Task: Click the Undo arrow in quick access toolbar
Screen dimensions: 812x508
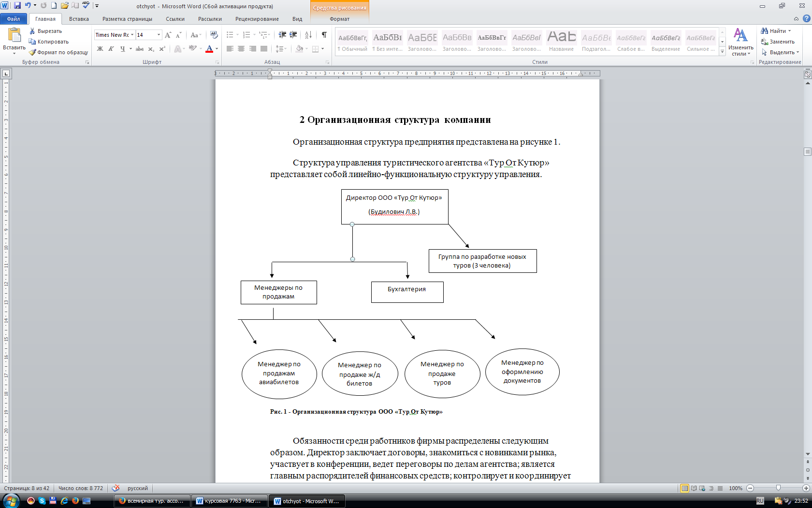Action: (28, 6)
